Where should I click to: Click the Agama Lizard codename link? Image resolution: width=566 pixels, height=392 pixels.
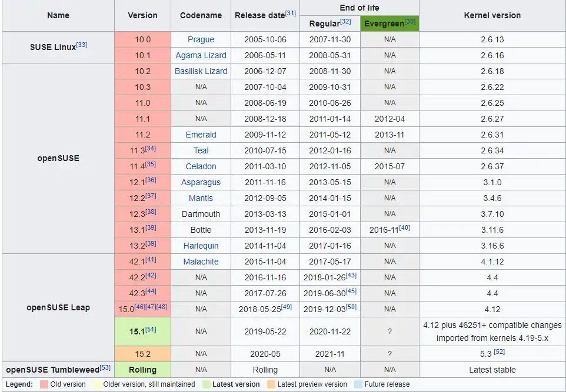pyautogui.click(x=201, y=55)
